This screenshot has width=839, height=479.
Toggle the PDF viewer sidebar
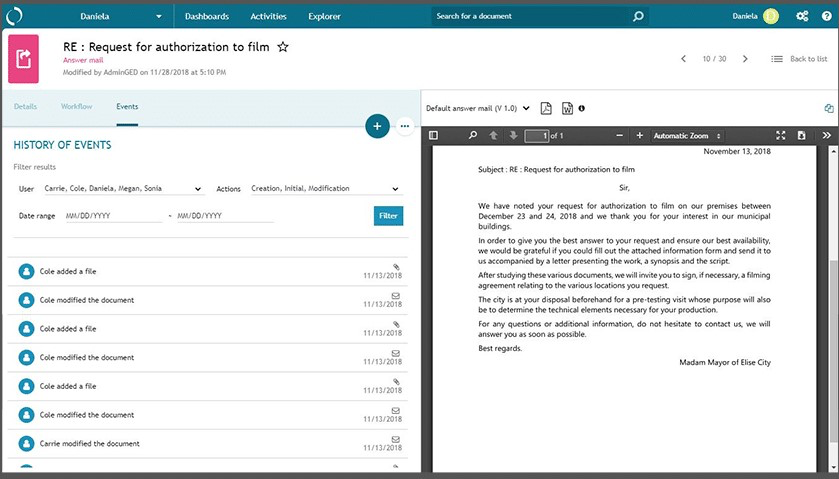433,135
